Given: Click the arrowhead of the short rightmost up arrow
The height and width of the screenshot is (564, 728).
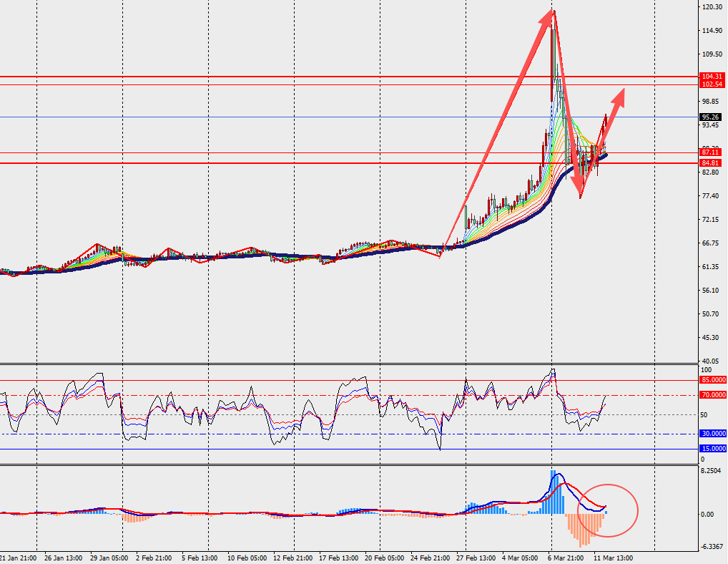Looking at the screenshot, I should [x=621, y=93].
